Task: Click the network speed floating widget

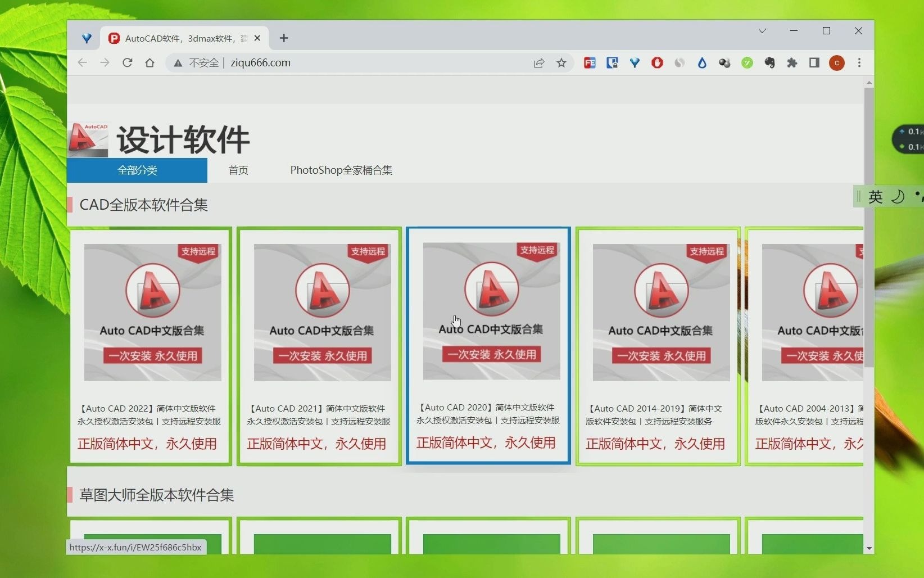Action: (909, 139)
